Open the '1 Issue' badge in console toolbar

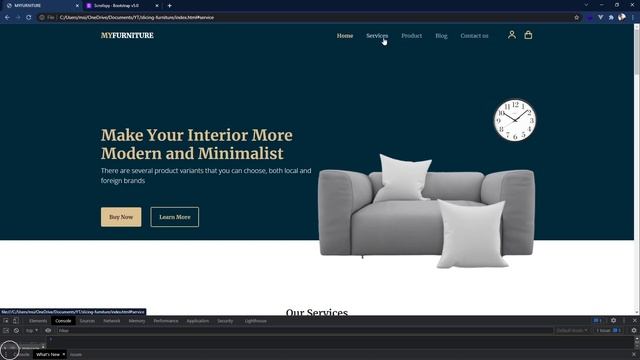click(x=608, y=331)
